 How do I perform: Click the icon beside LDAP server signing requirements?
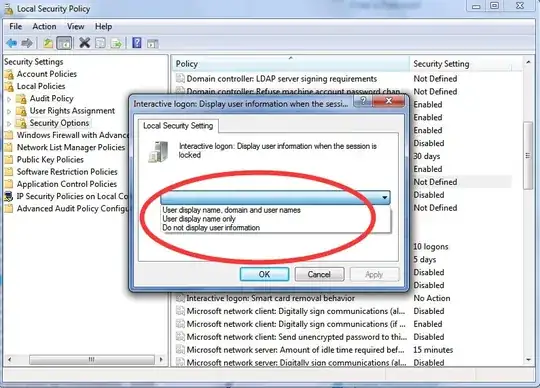pyautogui.click(x=180, y=78)
